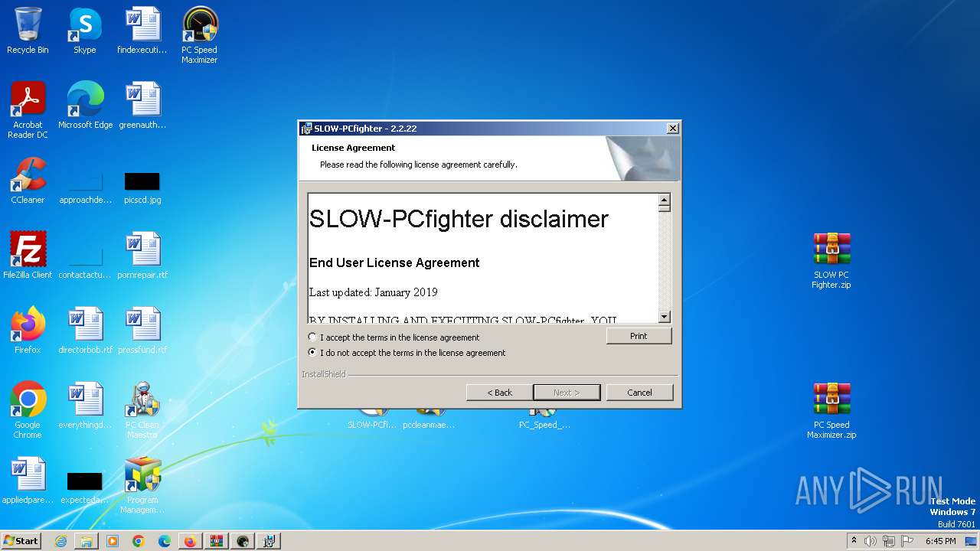980x551 pixels.
Task: Click the installer setup taskbar button
Action: (269, 541)
